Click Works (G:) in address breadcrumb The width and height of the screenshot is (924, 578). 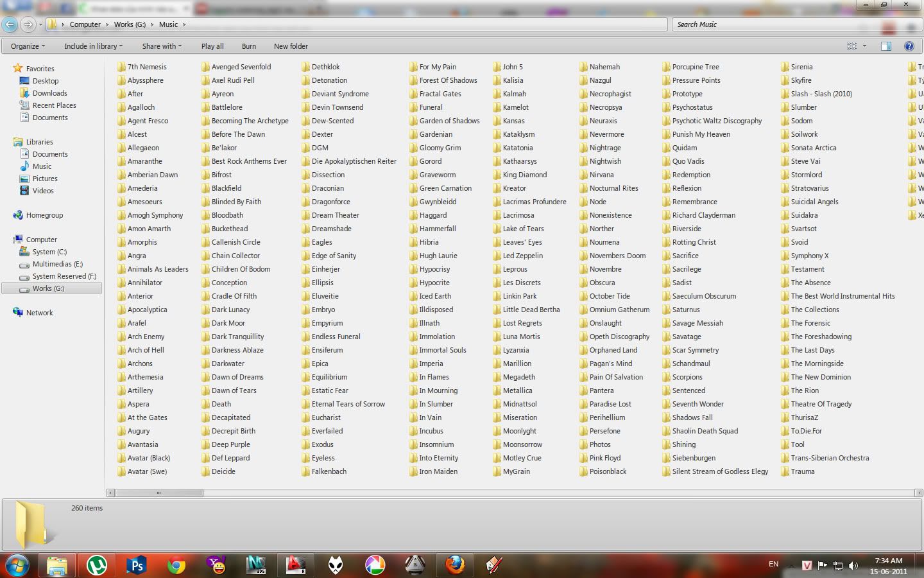[x=130, y=24]
